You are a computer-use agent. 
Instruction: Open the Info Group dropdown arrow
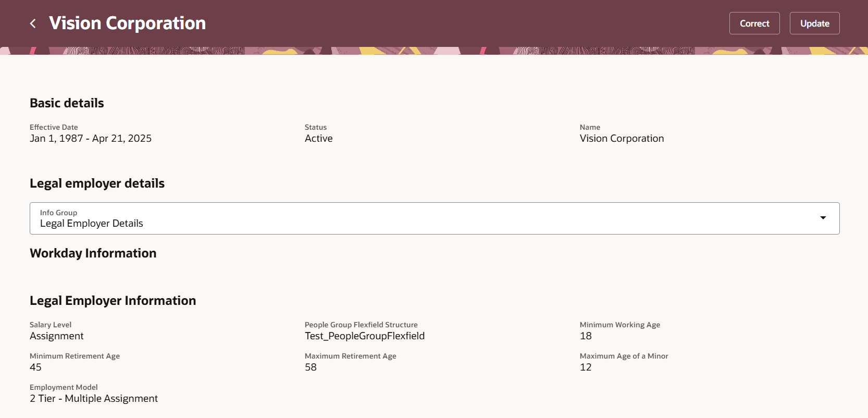tap(823, 218)
